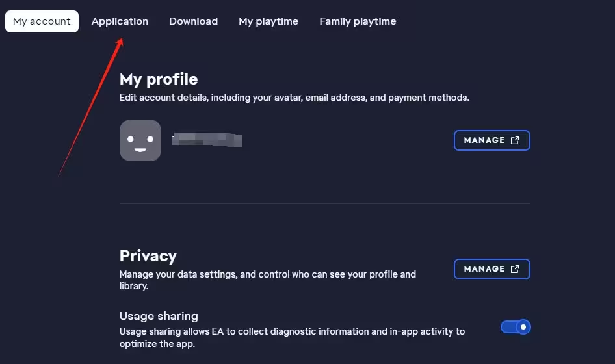Screen dimensions: 615x364
Task: Switch to the Application tab
Action: (120, 21)
